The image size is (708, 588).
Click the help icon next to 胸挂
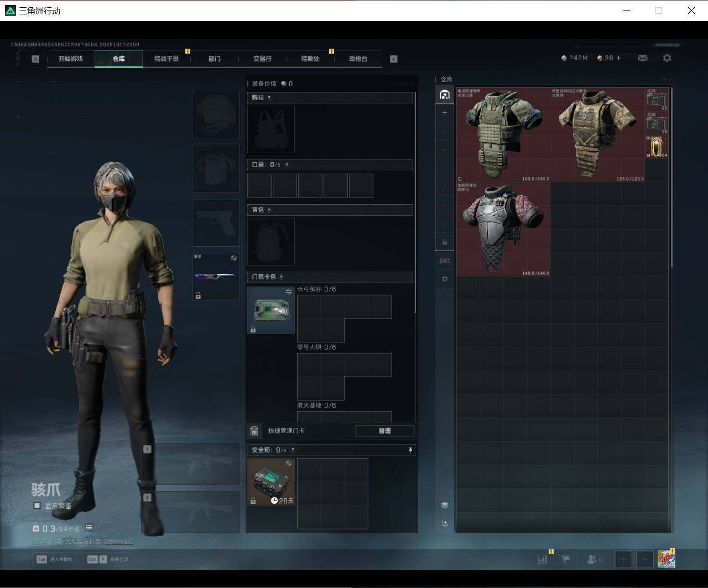tap(269, 98)
